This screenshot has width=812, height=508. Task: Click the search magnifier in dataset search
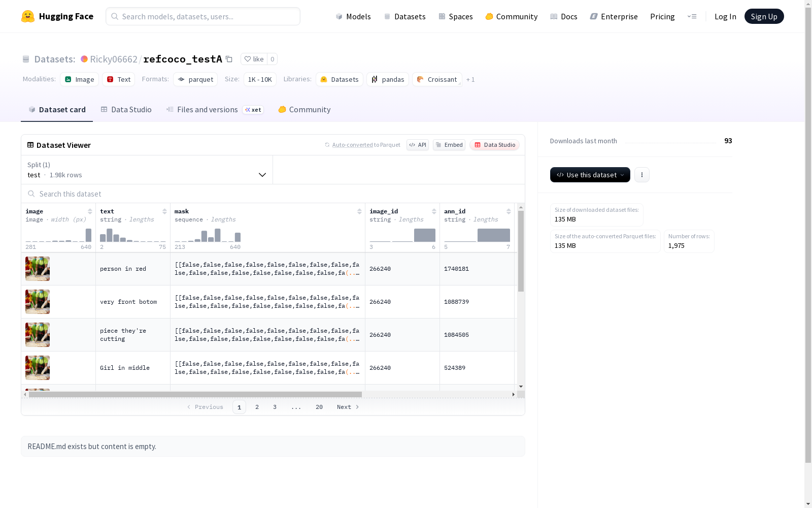pyautogui.click(x=31, y=194)
